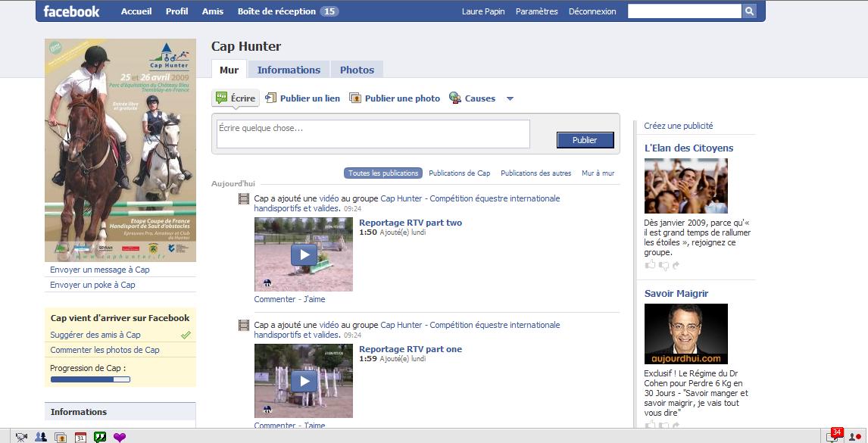Click the Facebook logo in the header
This screenshot has width=868, height=443.
click(x=71, y=11)
